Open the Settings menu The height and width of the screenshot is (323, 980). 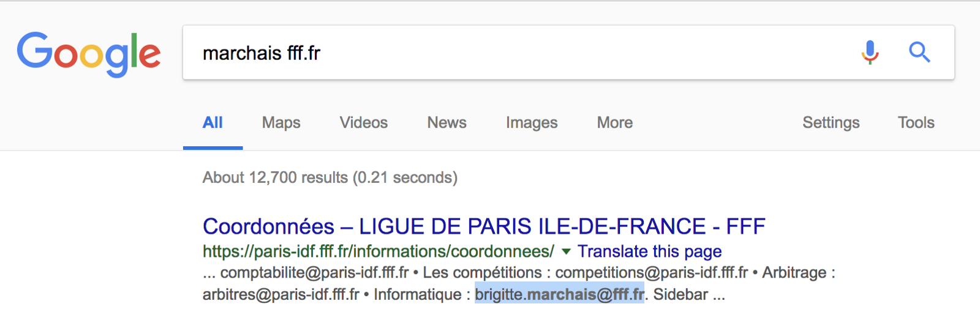click(x=831, y=123)
